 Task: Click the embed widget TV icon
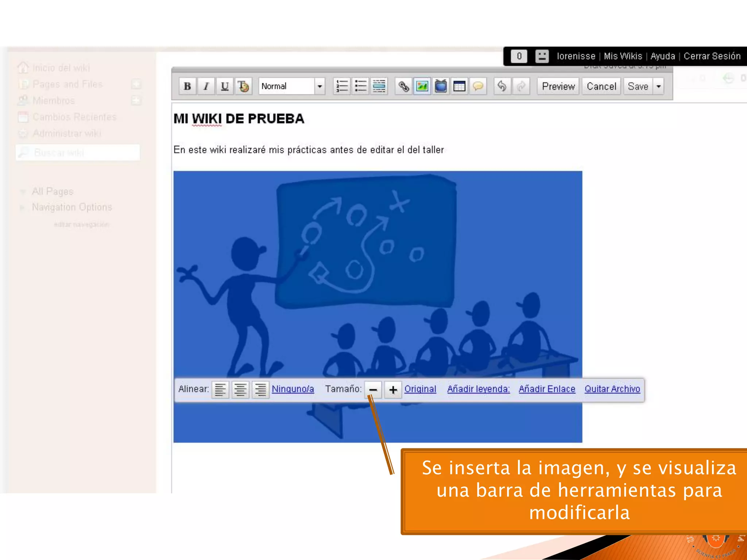[441, 86]
